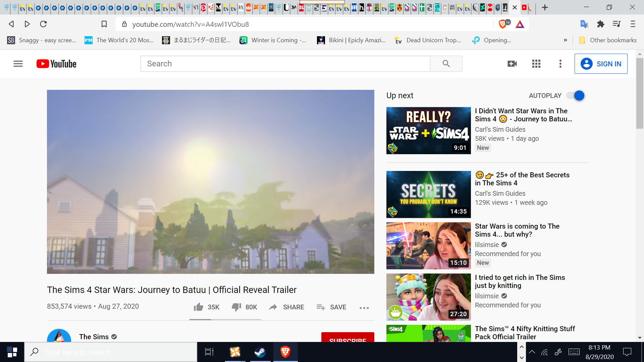Show hidden system tray icons
Image resolution: width=644 pixels, height=362 pixels.
532,352
